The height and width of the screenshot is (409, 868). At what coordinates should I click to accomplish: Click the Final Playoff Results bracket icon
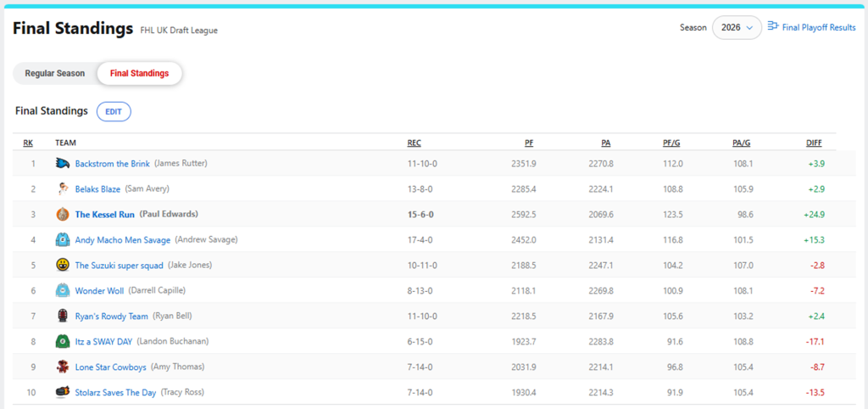pos(772,27)
